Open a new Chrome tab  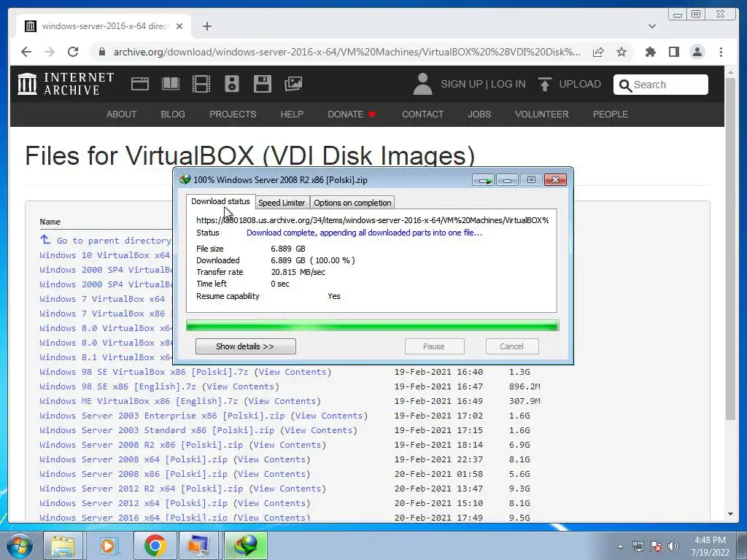click(x=206, y=26)
